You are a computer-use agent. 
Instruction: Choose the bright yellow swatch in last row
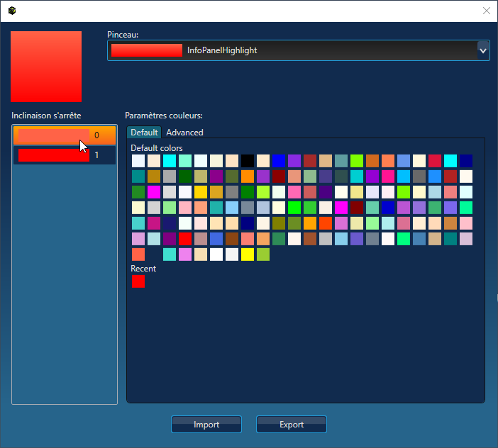248,254
